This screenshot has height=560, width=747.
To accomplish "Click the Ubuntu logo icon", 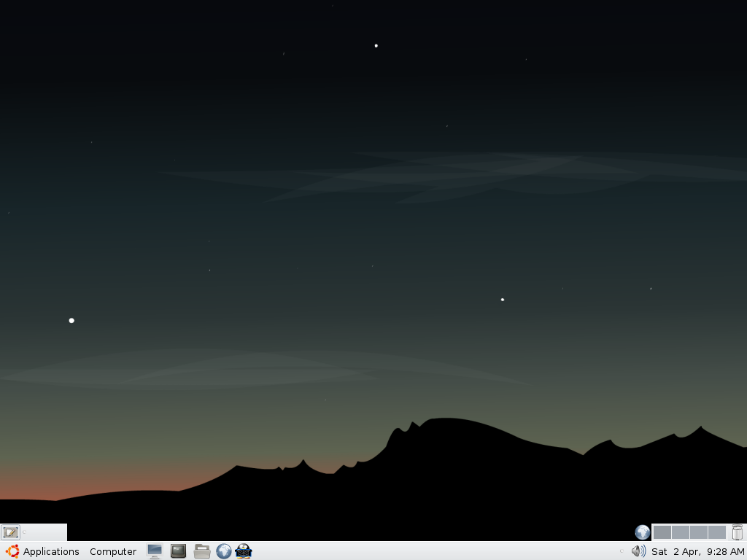I will pos(12,551).
